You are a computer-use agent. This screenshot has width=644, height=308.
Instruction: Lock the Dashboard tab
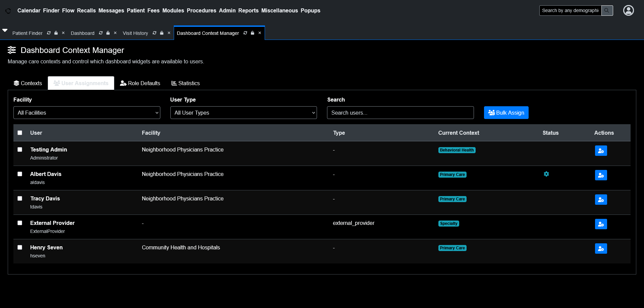[108, 33]
